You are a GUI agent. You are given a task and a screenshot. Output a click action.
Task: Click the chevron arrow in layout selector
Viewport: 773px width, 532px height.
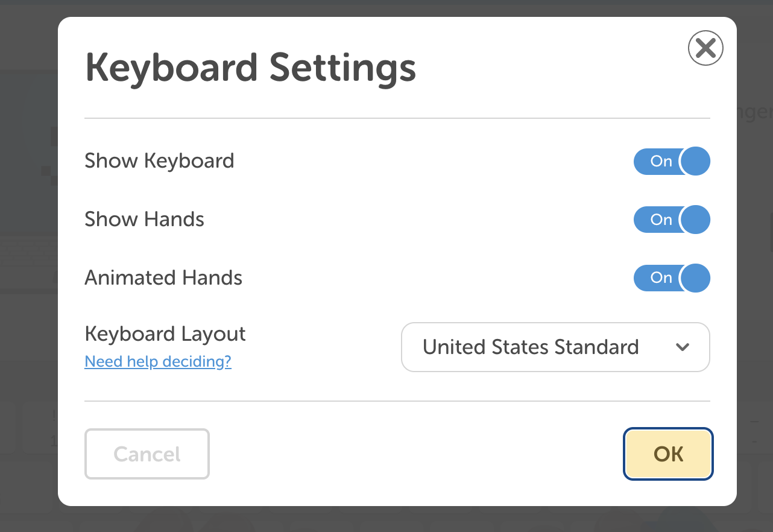683,347
